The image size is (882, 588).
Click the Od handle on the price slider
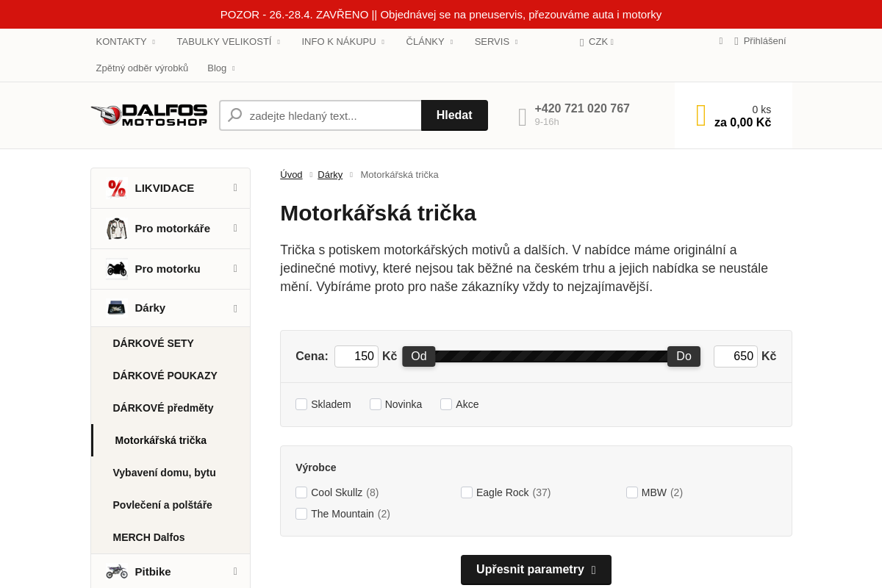418,356
